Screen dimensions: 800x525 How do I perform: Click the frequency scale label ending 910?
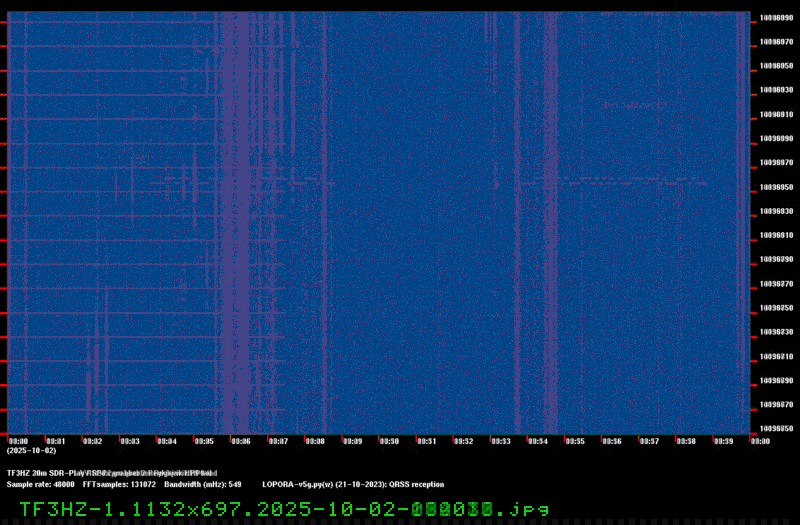(776, 114)
